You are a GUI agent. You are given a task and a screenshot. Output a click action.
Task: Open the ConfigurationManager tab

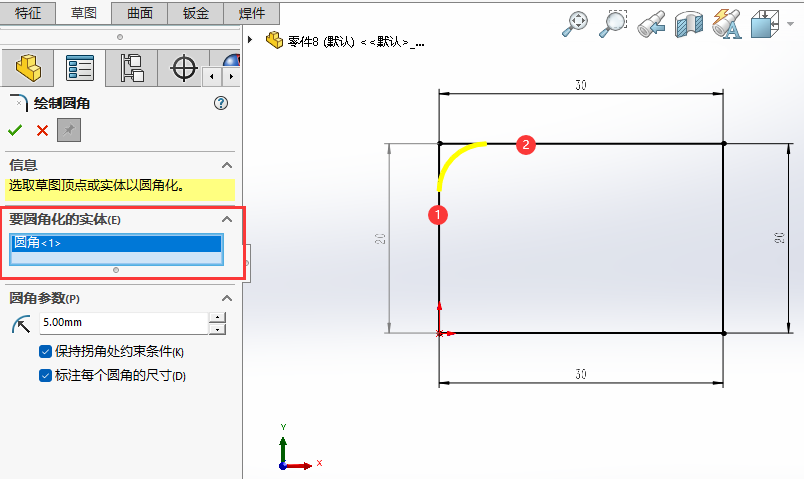click(132, 68)
